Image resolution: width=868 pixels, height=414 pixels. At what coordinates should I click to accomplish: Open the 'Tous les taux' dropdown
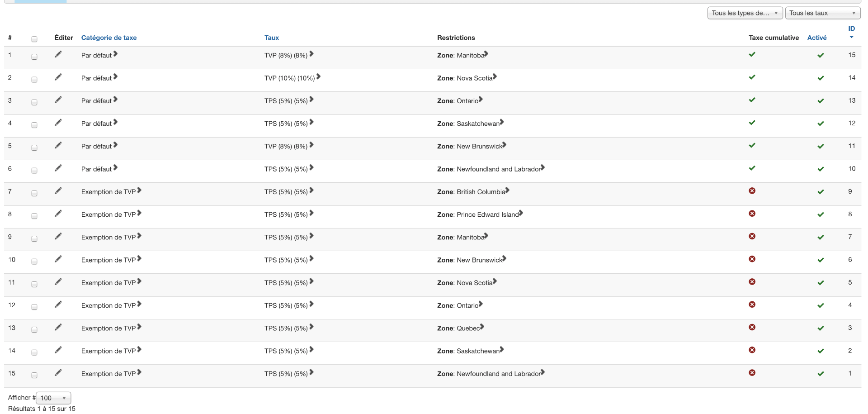pos(822,13)
